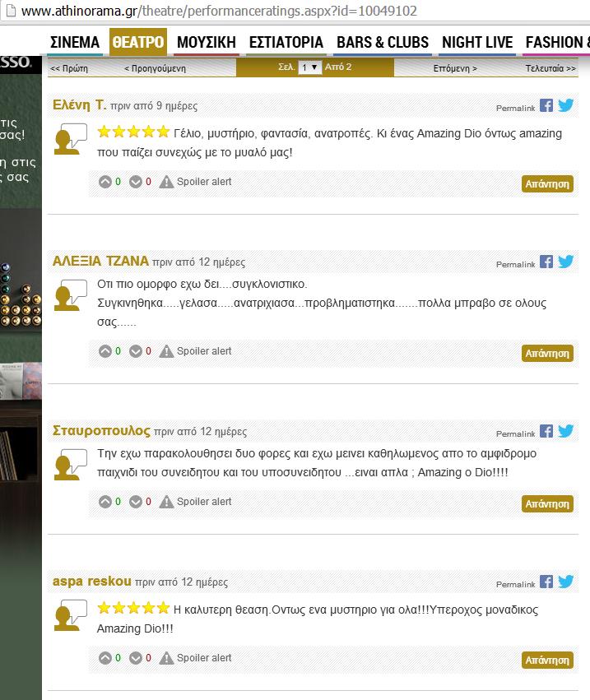Click the page icon beside the URL
The width and height of the screenshot is (590, 700).
click(10, 10)
